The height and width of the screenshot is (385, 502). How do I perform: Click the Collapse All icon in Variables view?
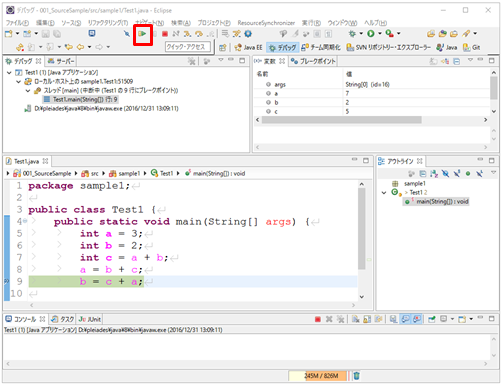(x=457, y=61)
